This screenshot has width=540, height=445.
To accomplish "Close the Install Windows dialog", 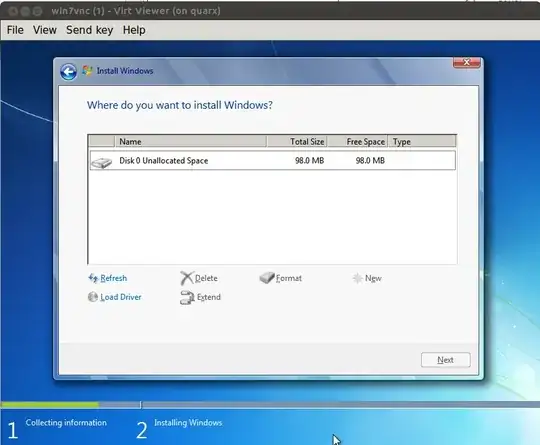I will tap(467, 63).
